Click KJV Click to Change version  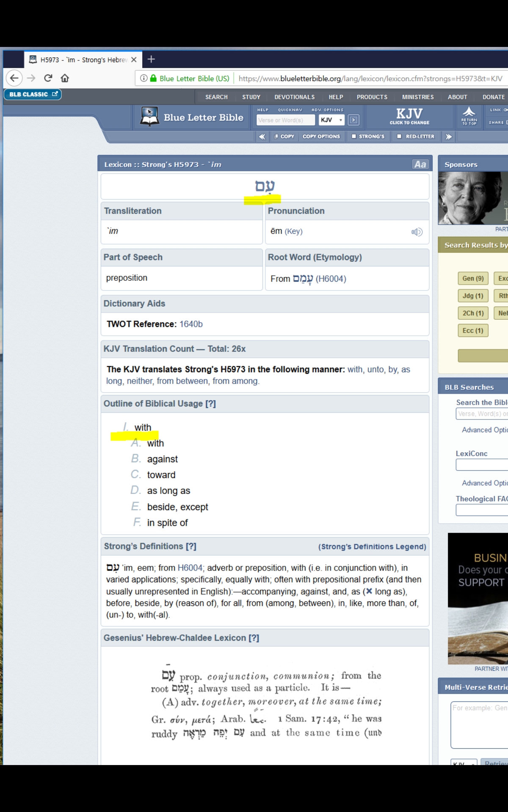pos(409,116)
